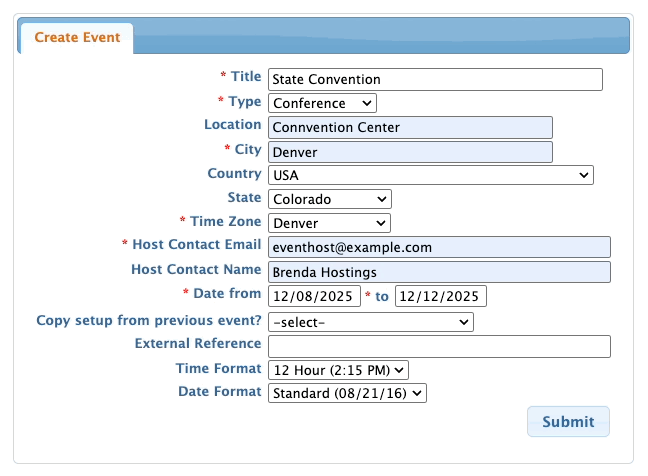Focus the Location text field
The height and width of the screenshot is (476, 648).
[x=409, y=127]
